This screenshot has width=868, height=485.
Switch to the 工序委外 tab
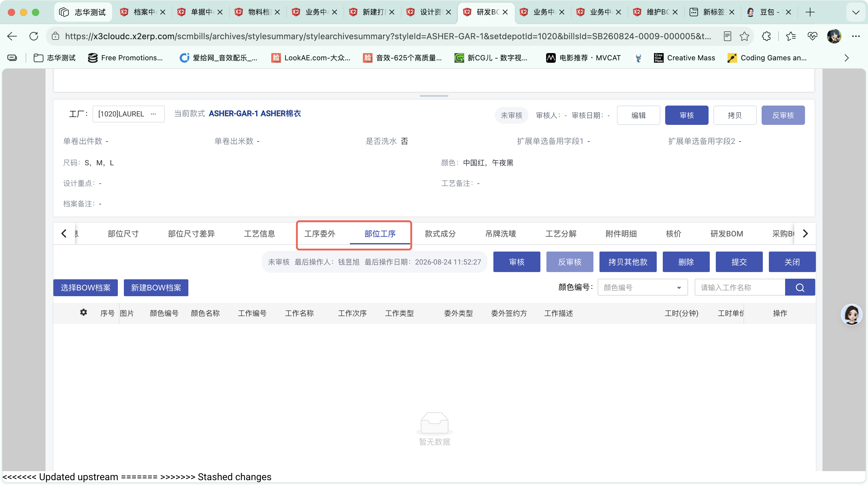319,233
